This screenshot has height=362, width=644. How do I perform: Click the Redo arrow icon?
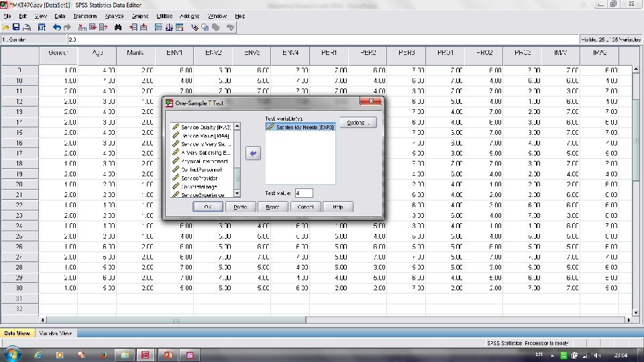67,27
